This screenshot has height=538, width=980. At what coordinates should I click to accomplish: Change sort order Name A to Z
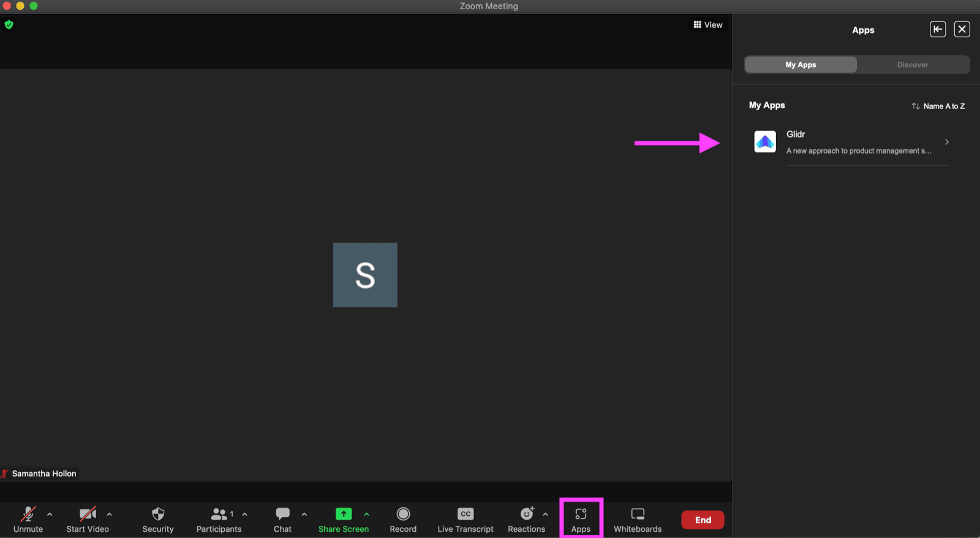(938, 106)
